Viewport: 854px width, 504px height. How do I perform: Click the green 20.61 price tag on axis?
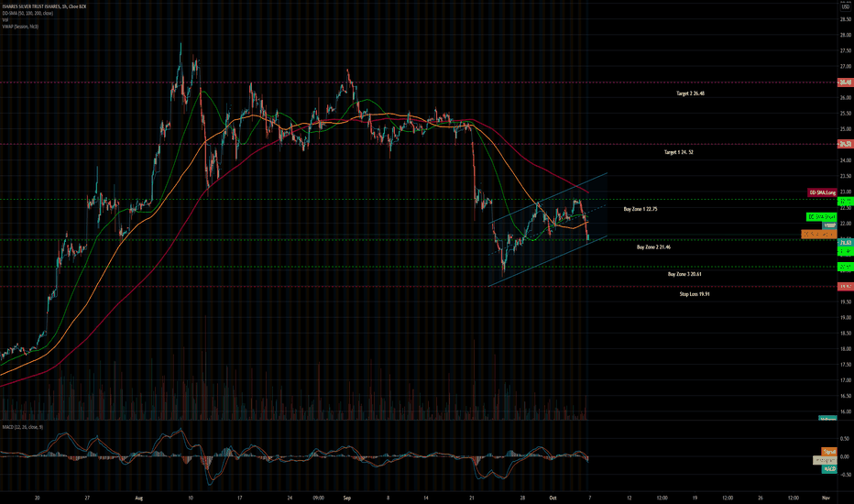click(845, 267)
